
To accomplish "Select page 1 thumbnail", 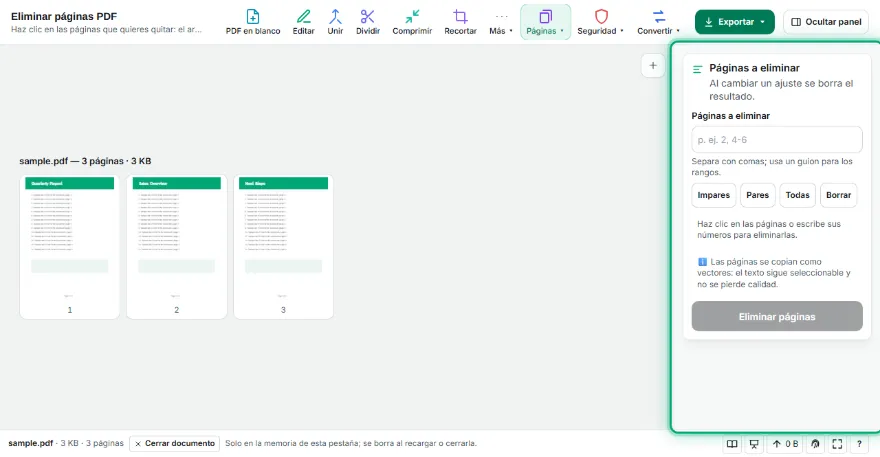I will pyautogui.click(x=70, y=247).
